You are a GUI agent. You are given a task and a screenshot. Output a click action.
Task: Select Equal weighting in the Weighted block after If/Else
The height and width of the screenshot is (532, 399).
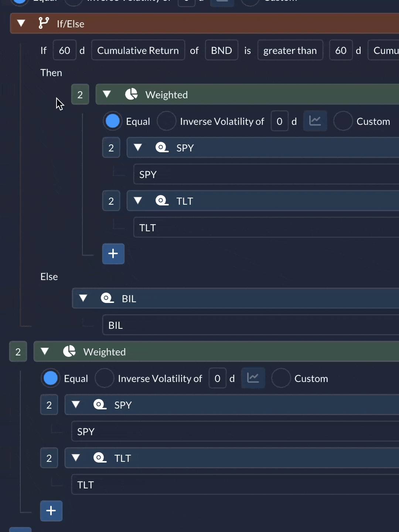click(x=50, y=378)
